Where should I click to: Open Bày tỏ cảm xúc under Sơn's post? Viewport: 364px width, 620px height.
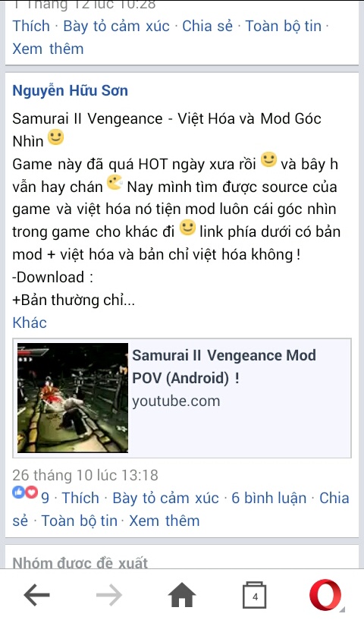coord(165,498)
